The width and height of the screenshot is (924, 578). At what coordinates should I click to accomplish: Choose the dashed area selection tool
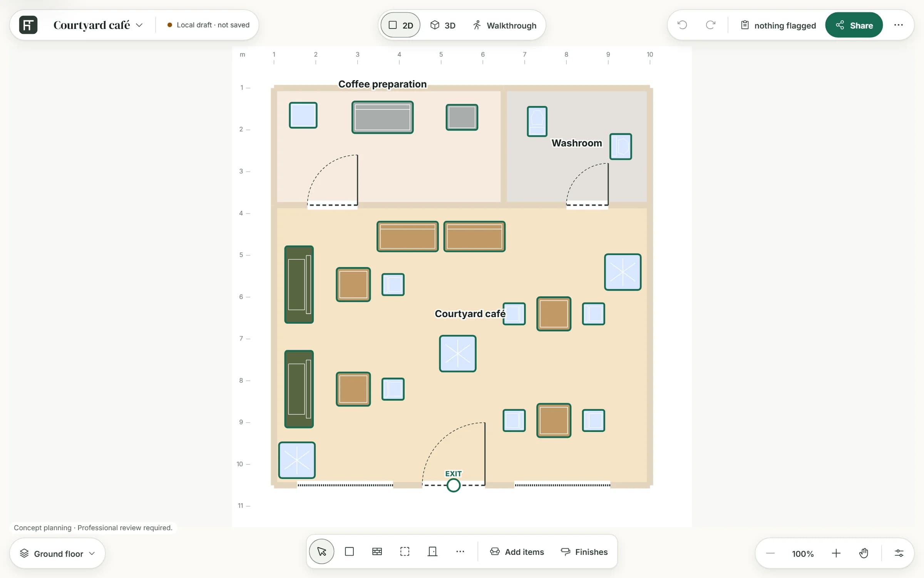[x=405, y=551]
